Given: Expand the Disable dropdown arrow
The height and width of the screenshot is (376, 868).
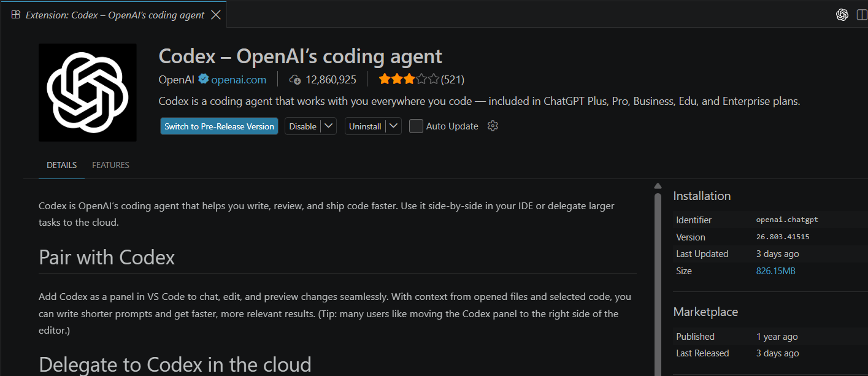Looking at the screenshot, I should pyautogui.click(x=329, y=126).
